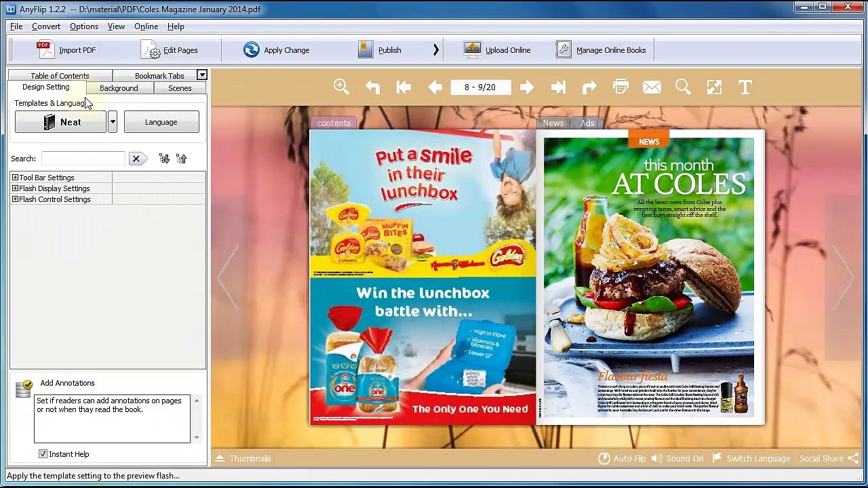Open Manage Online Books
Viewport: 868px width, 488px height.
[601, 50]
